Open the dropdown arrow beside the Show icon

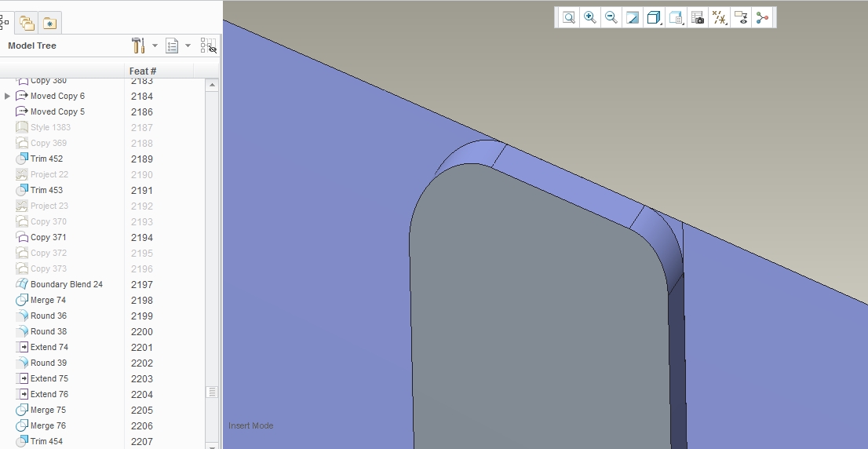[x=188, y=46]
